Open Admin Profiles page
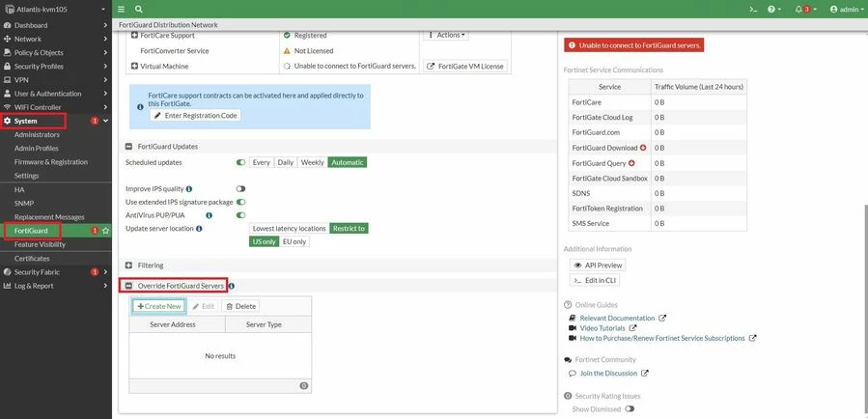The image size is (868, 419). (36, 149)
